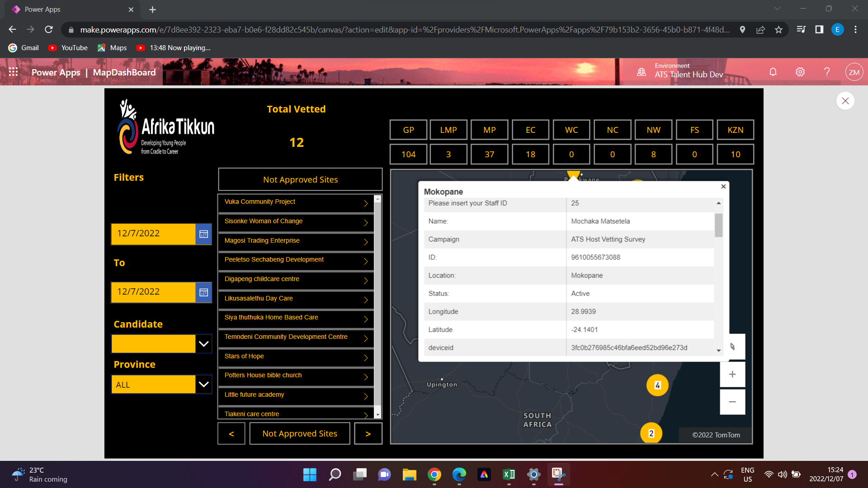
Task: Open the To date calendar picker
Action: coord(204,292)
